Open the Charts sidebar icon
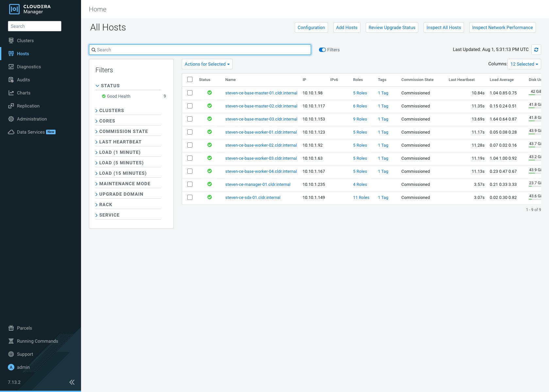The width and height of the screenshot is (549, 392). [11, 93]
